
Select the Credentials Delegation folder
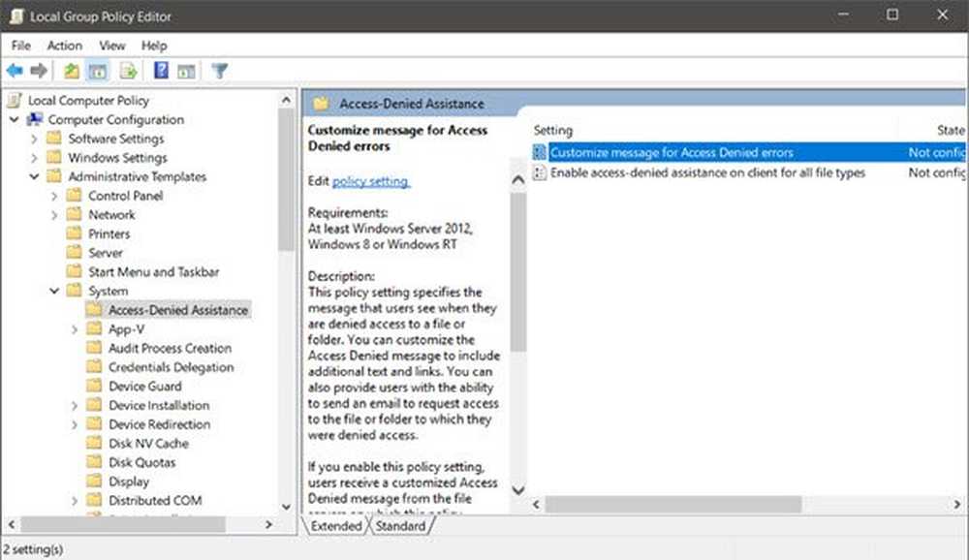[x=171, y=367]
